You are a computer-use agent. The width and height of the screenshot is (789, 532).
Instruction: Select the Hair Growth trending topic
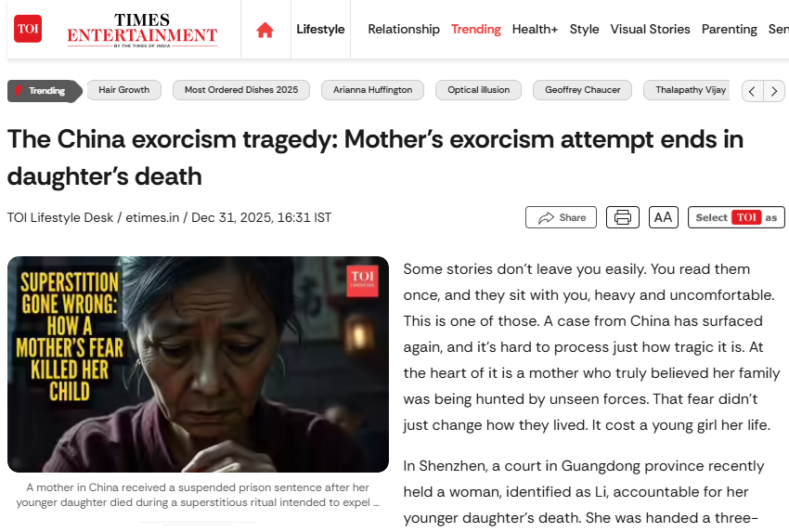click(x=124, y=90)
